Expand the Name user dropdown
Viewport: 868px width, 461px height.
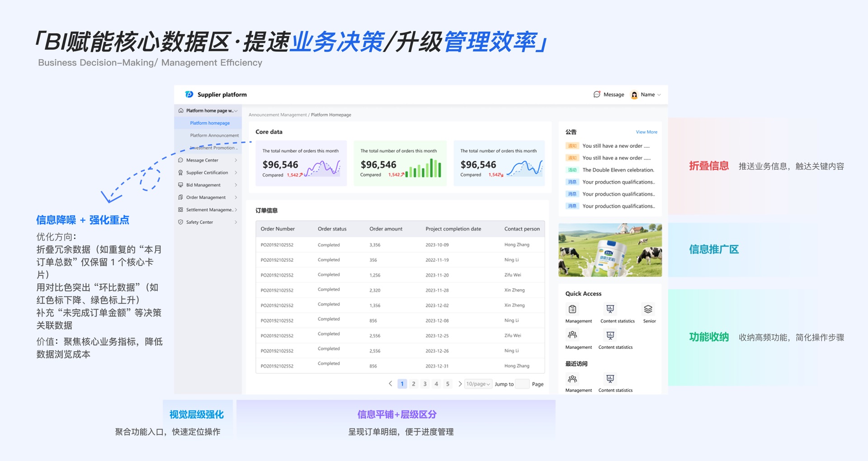coord(659,95)
